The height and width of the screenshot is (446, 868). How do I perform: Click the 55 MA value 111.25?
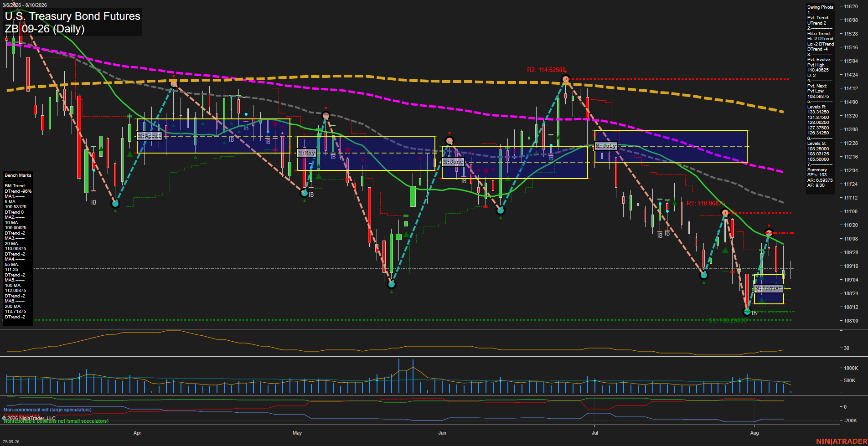coord(11,270)
